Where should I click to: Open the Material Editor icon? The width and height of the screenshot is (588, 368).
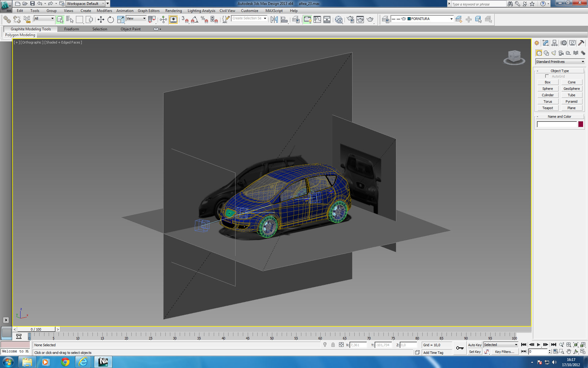(339, 20)
